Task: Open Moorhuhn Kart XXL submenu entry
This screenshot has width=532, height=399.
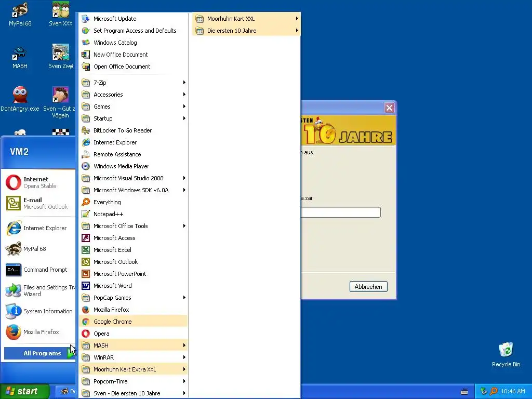Action: click(246, 19)
